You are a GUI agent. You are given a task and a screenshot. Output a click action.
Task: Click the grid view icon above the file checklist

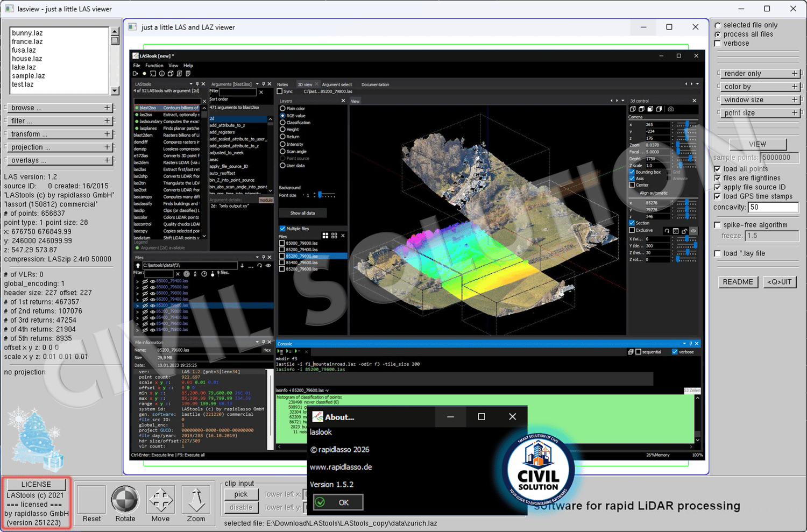325,236
